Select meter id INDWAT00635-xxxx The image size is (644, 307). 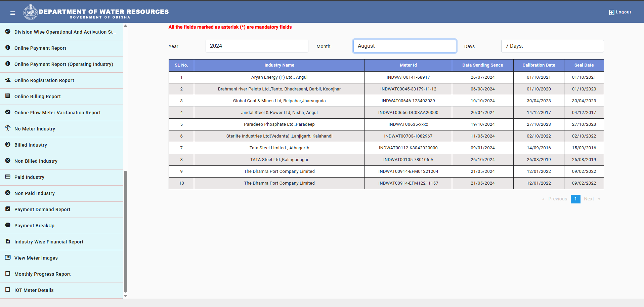tap(408, 124)
